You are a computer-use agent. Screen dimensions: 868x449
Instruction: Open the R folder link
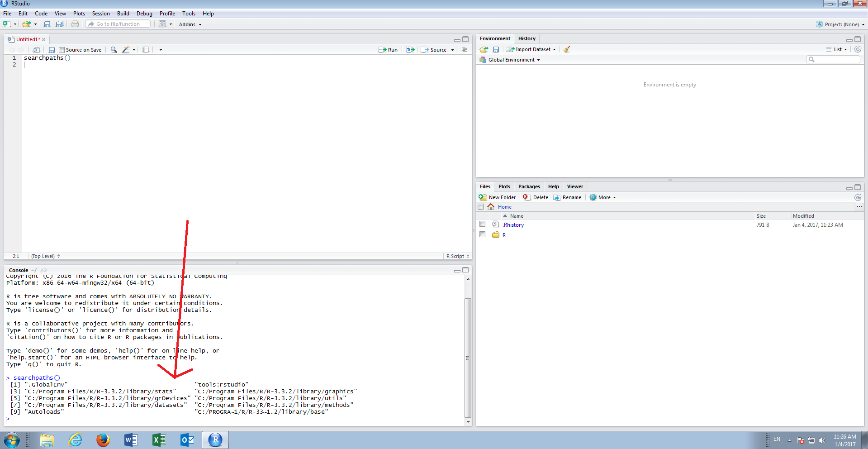pos(504,235)
